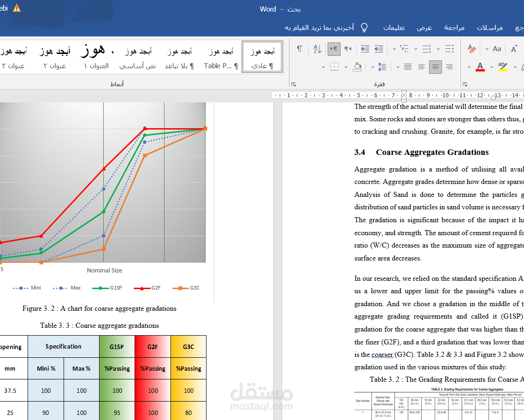Click ruler indent marker near 13
Screen dimensions: 524x420
tap(493, 97)
